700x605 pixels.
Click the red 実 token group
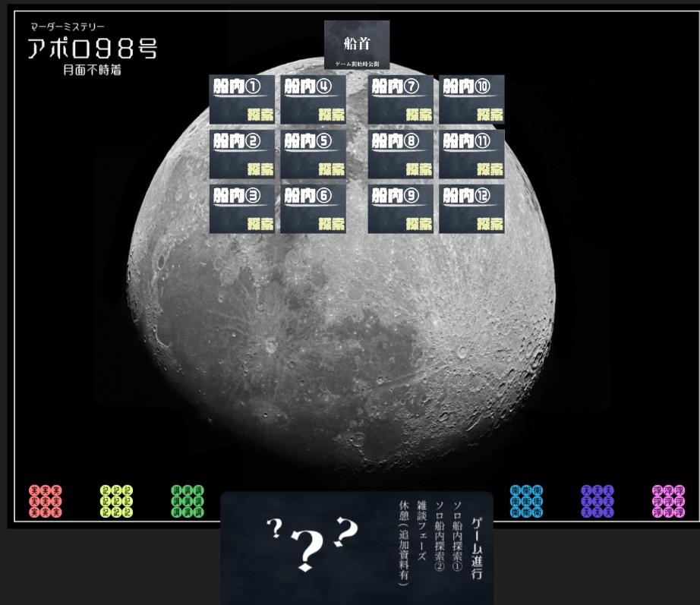point(46,501)
